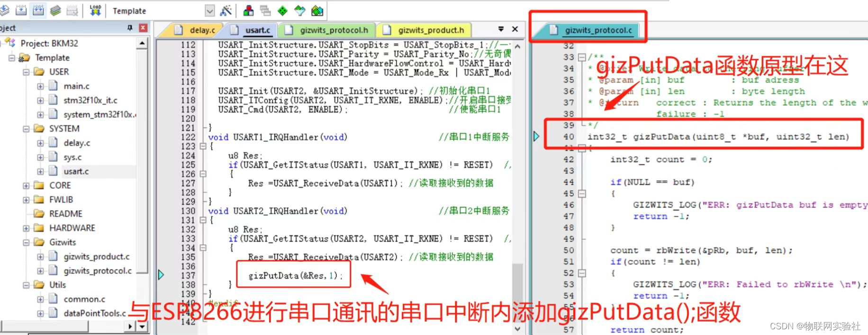Click usart.c editor vertical scroll-down arrow

click(517, 328)
